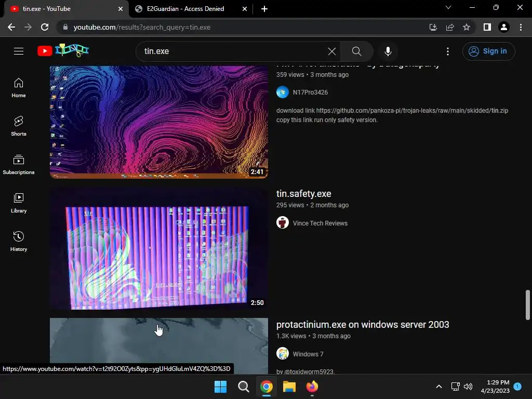Open Vince Tech Reviews channel name
The height and width of the screenshot is (399, 532).
pos(320,223)
